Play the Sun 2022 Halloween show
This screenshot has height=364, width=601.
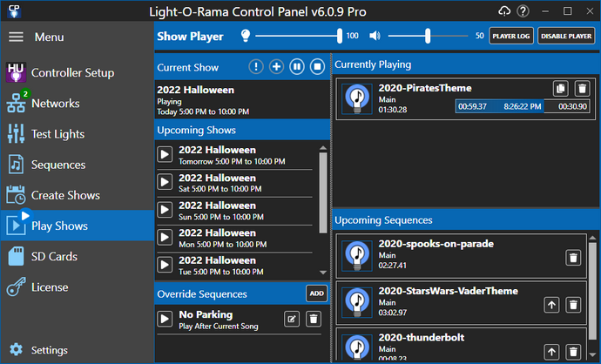pyautogui.click(x=165, y=210)
